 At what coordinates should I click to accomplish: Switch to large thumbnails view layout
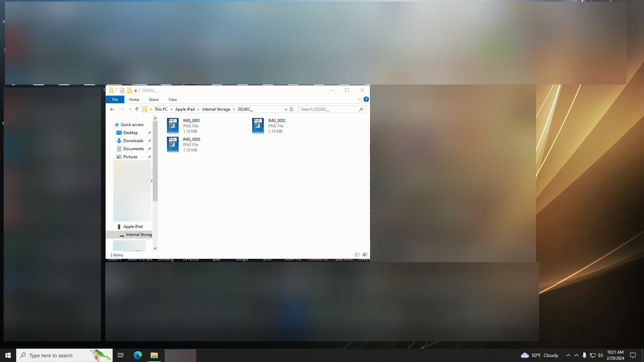pyautogui.click(x=365, y=255)
